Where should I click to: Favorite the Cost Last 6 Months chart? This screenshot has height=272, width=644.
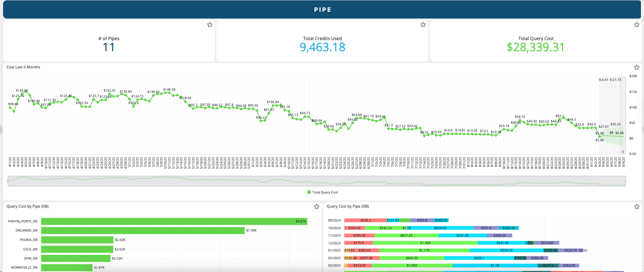coord(636,67)
